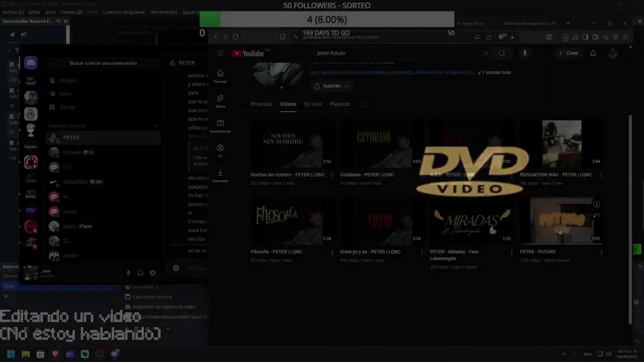The image size is (644, 362).
Task: Click the Crear button on YouTube
Action: [x=568, y=53]
